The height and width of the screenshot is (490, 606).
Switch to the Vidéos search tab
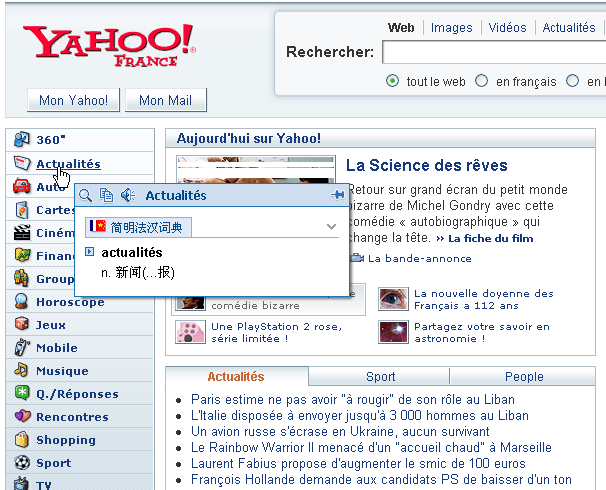(507, 28)
